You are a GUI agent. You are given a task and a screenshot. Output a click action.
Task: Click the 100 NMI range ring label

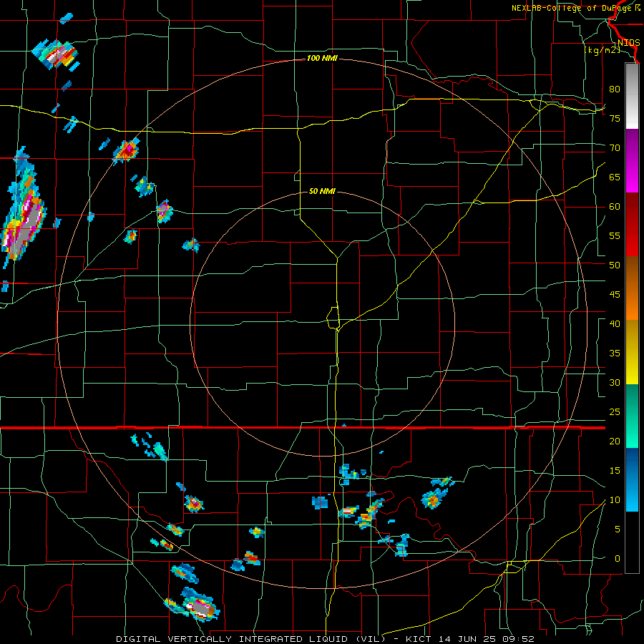[322, 59]
